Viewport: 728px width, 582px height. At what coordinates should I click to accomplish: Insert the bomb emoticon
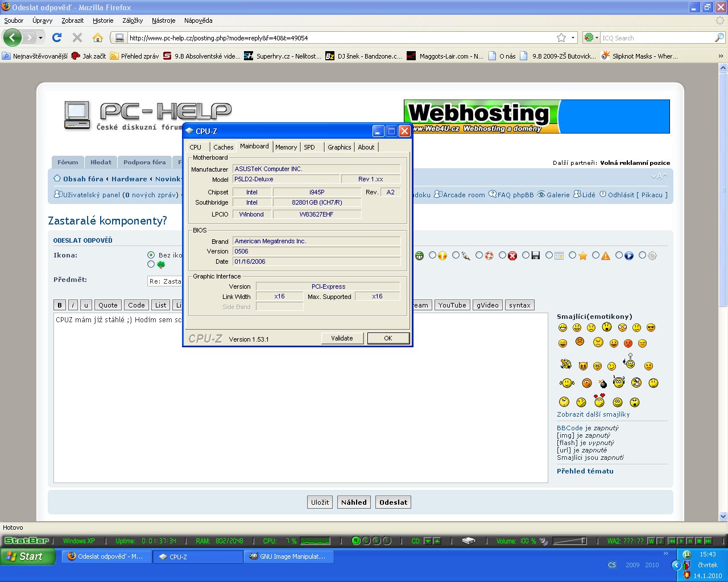pos(603,384)
